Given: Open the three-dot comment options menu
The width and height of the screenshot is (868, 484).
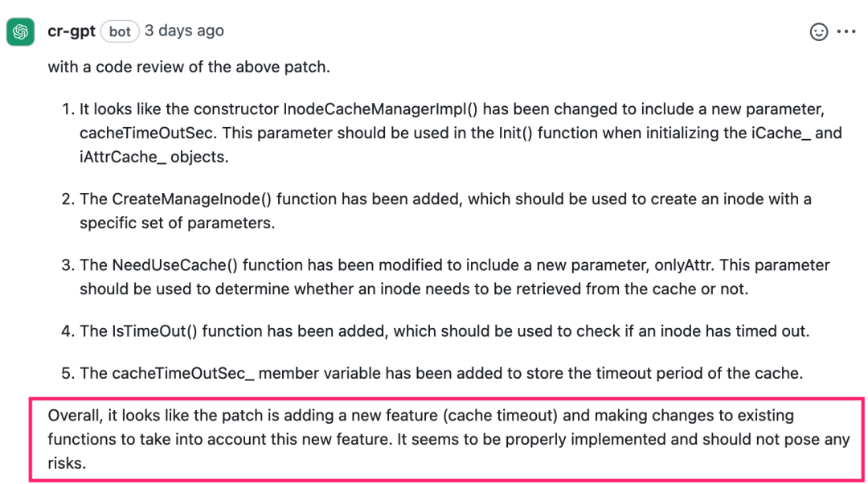Looking at the screenshot, I should click(x=846, y=32).
